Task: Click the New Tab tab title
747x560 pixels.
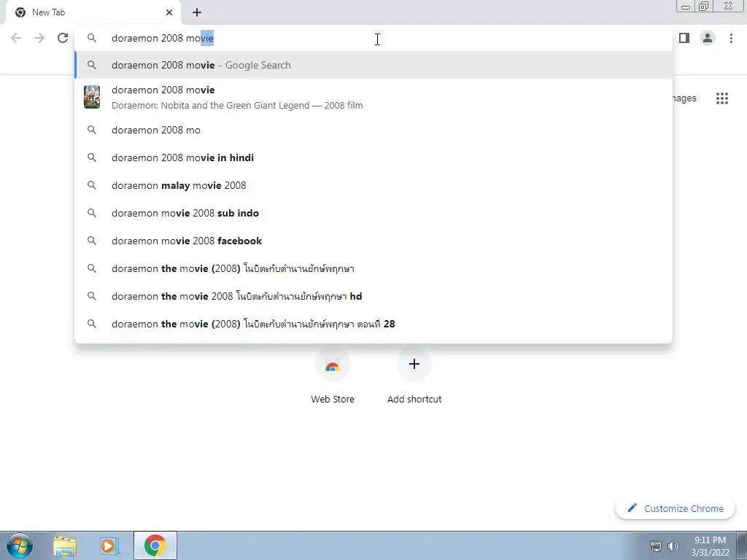Action: (49, 12)
